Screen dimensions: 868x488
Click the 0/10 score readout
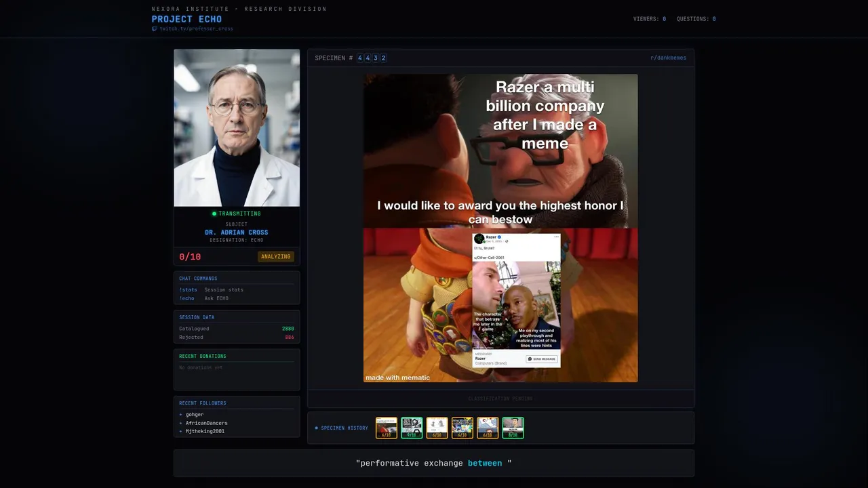tap(190, 257)
